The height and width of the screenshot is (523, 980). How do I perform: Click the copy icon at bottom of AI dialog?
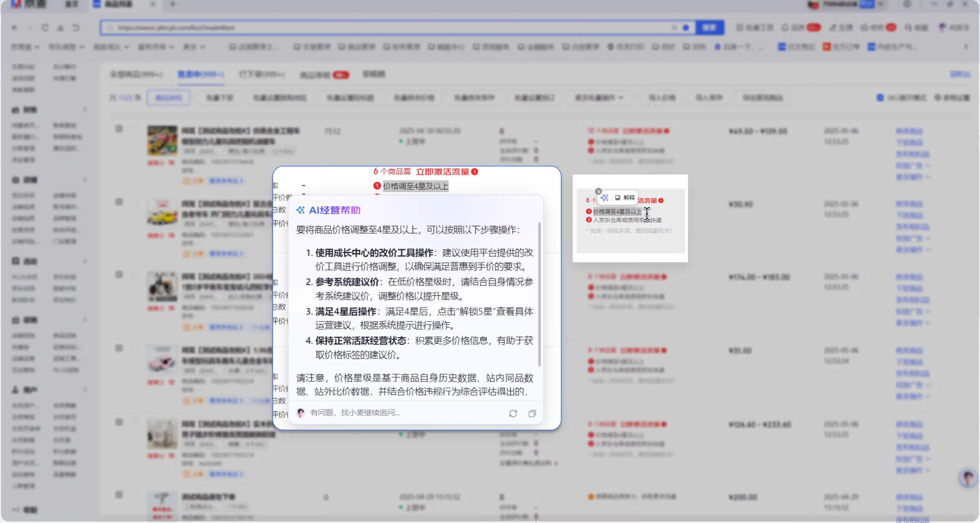pos(532,414)
